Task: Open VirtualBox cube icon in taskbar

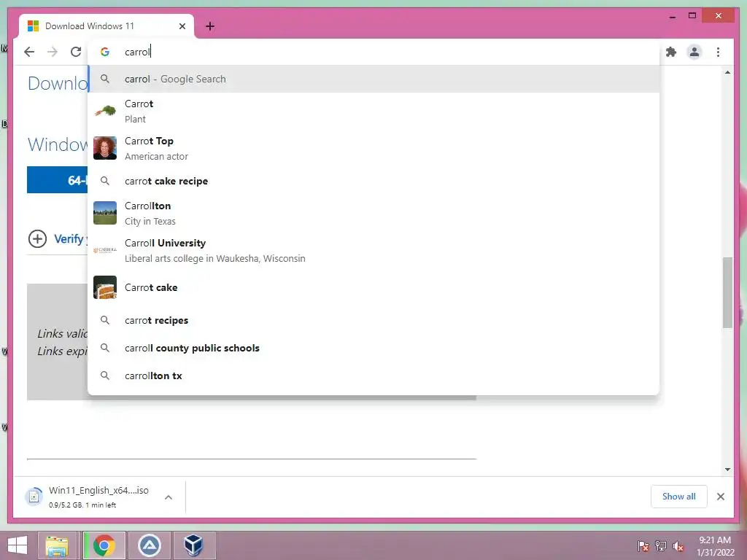Action: (x=193, y=545)
